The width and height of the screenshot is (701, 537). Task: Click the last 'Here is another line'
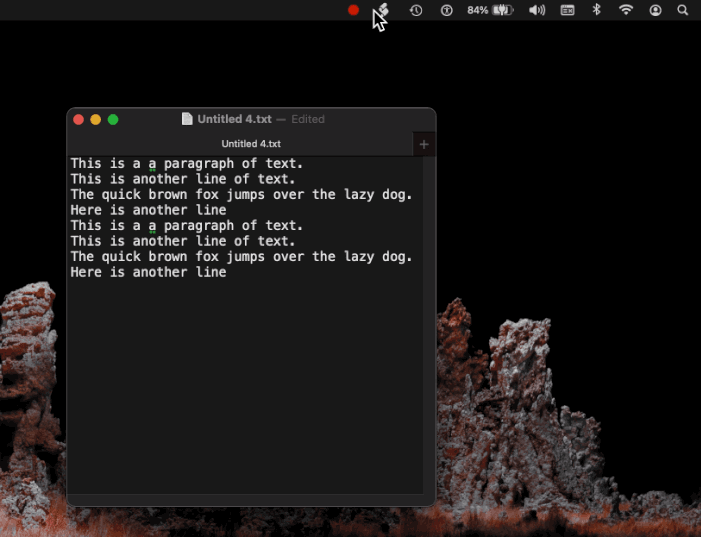tap(148, 272)
